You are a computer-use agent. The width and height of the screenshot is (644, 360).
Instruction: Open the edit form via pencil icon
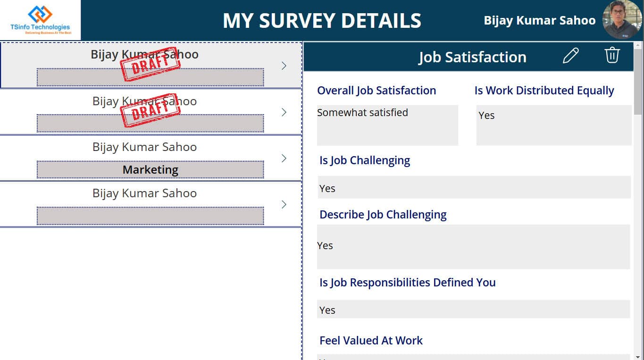[570, 55]
